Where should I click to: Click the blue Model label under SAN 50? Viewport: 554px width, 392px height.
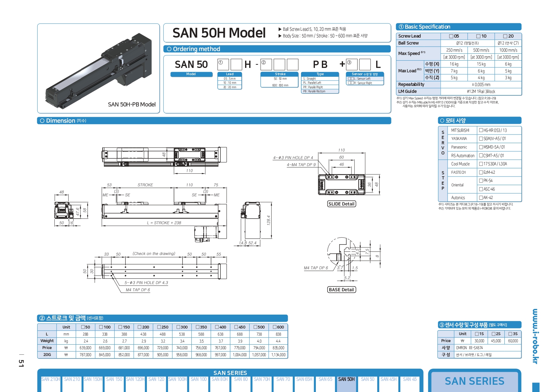pyautogui.click(x=191, y=74)
